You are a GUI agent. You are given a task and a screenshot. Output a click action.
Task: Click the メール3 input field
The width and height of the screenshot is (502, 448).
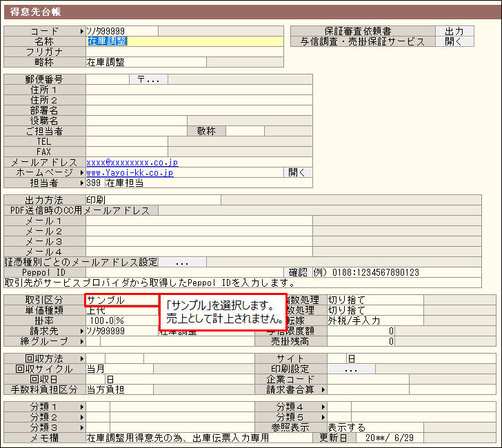point(199,242)
